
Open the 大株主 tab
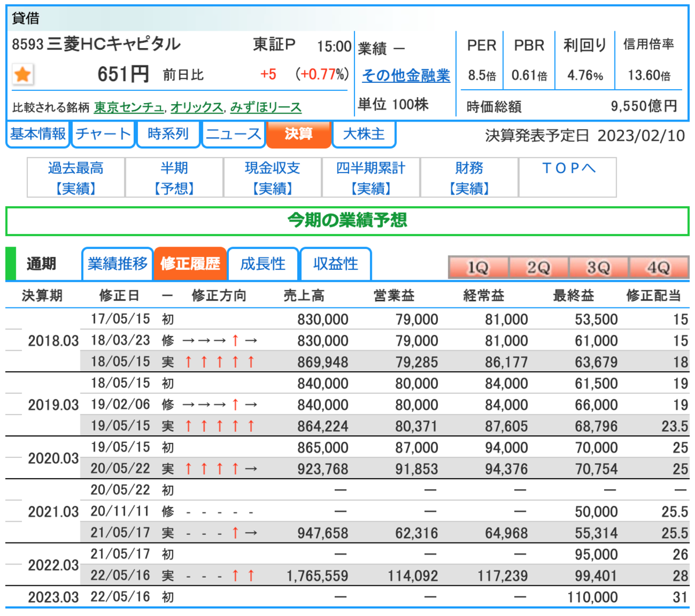tap(364, 134)
